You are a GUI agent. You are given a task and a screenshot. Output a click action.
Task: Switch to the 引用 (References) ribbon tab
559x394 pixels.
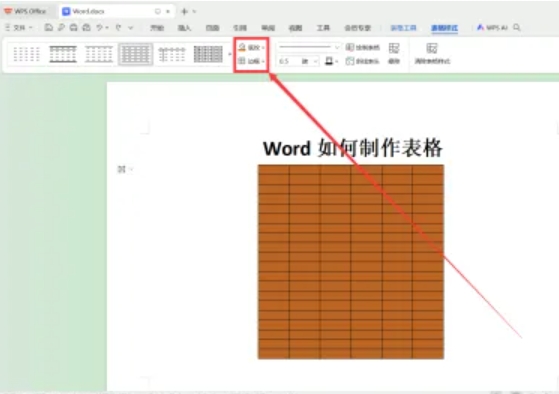240,28
